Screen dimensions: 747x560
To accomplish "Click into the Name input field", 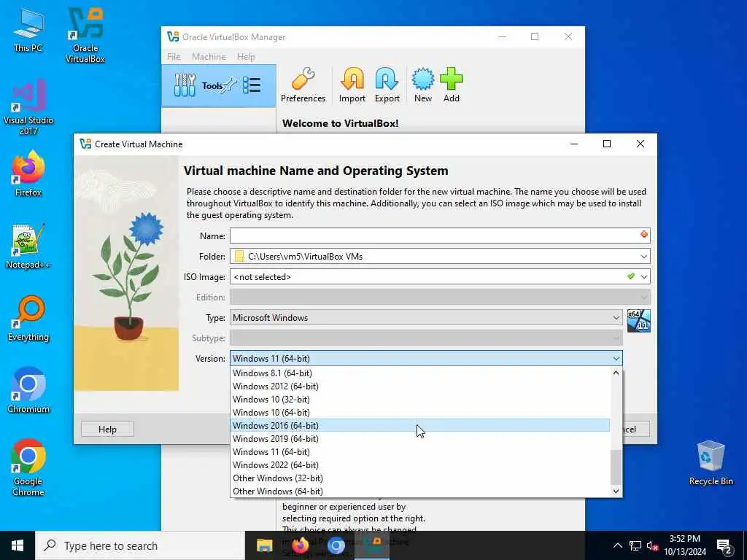I will [x=439, y=236].
